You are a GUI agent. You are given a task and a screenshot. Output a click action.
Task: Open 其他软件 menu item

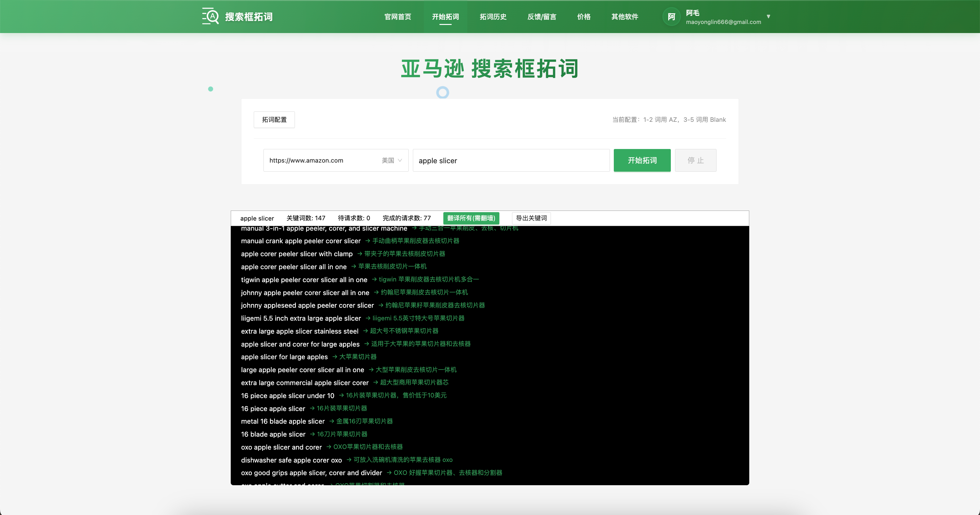pyautogui.click(x=625, y=17)
